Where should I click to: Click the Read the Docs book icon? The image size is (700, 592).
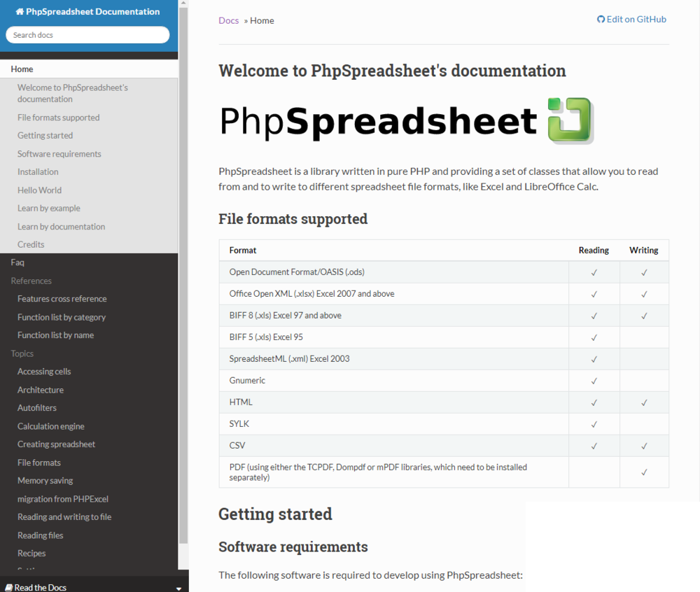click(8, 587)
